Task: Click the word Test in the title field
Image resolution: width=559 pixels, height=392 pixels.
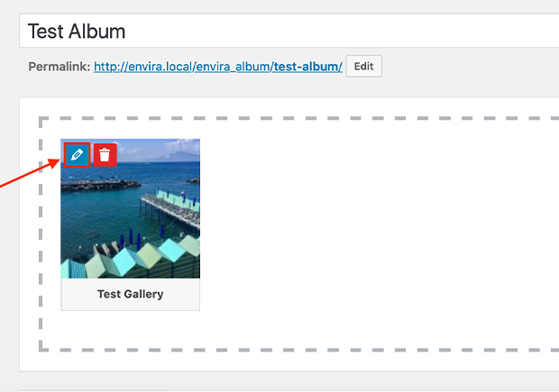Action: coord(46,32)
